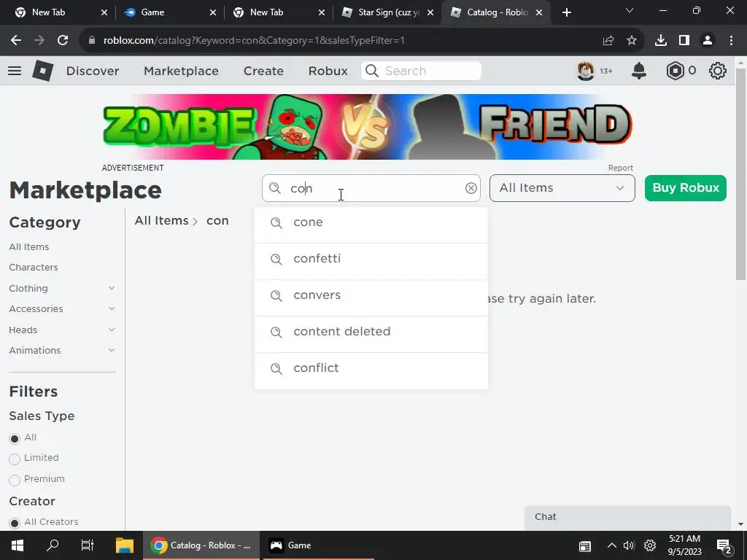Clear the marketplace search text with X icon
The width and height of the screenshot is (747, 560).
click(471, 188)
